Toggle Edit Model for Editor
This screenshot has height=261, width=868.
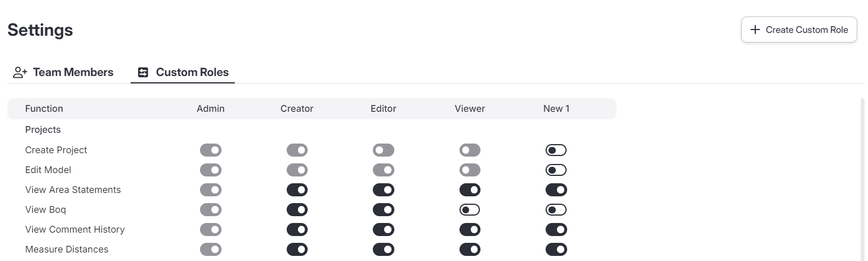click(384, 170)
